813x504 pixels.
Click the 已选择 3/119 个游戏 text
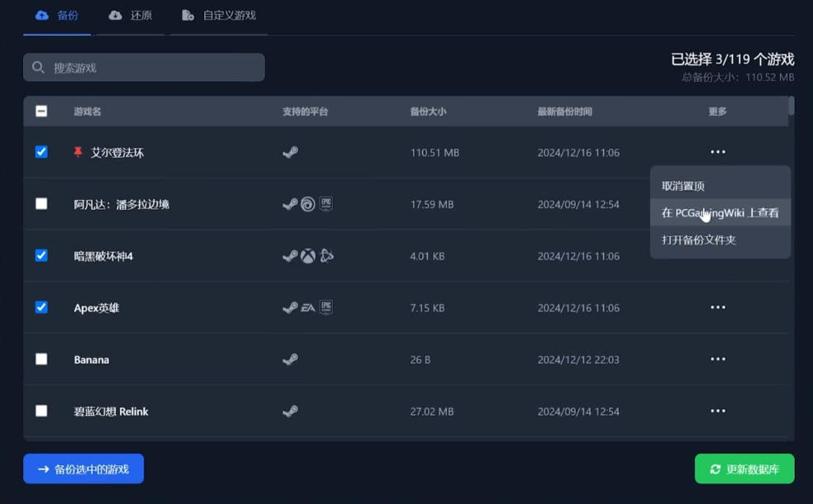point(733,59)
